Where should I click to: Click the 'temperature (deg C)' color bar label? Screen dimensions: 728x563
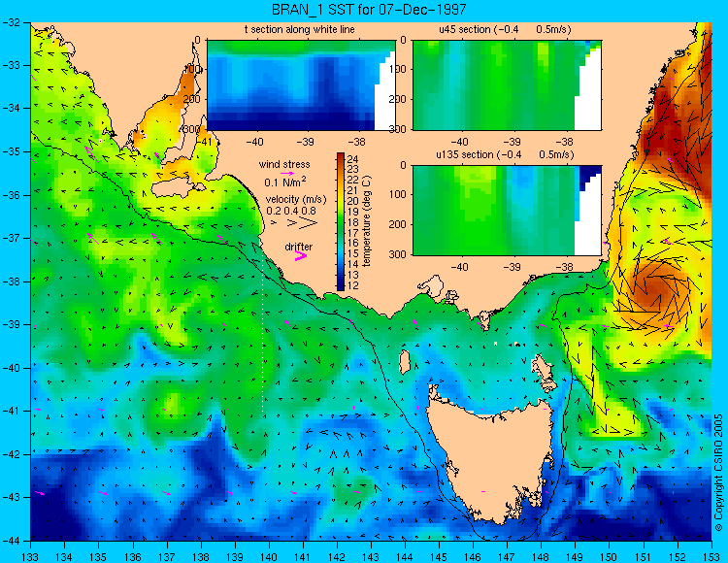(367, 221)
